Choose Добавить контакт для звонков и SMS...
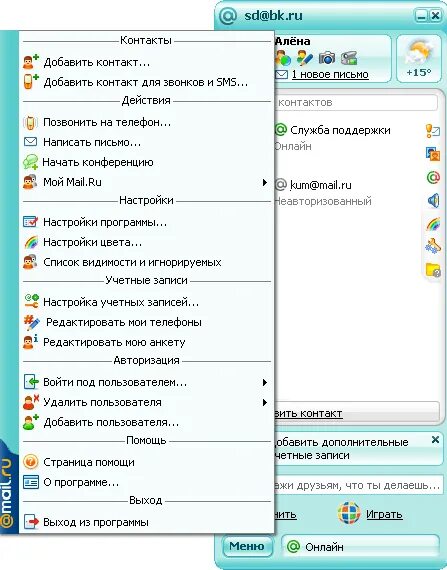Screen dimensions: 447x570 (147, 82)
